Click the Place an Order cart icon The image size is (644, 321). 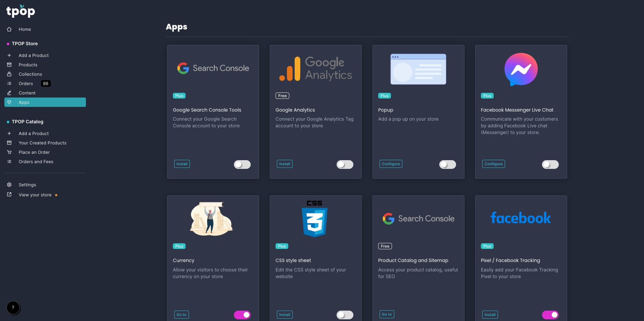[9, 152]
